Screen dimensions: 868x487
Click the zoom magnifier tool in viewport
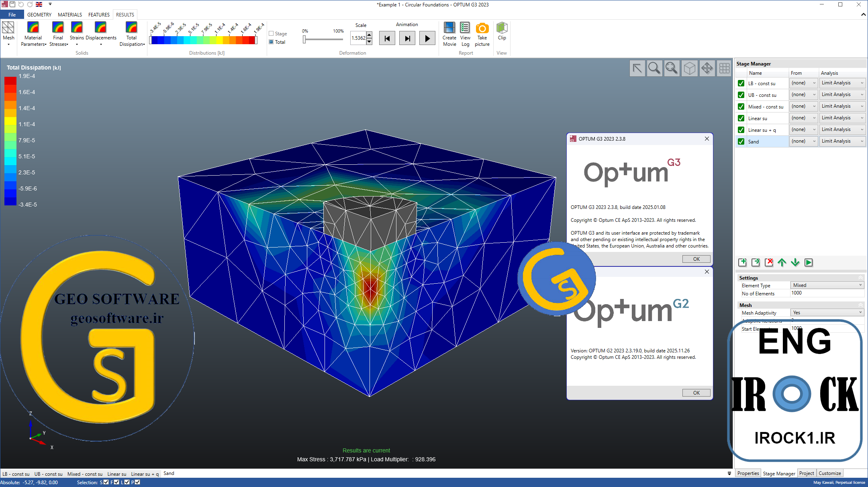click(654, 68)
